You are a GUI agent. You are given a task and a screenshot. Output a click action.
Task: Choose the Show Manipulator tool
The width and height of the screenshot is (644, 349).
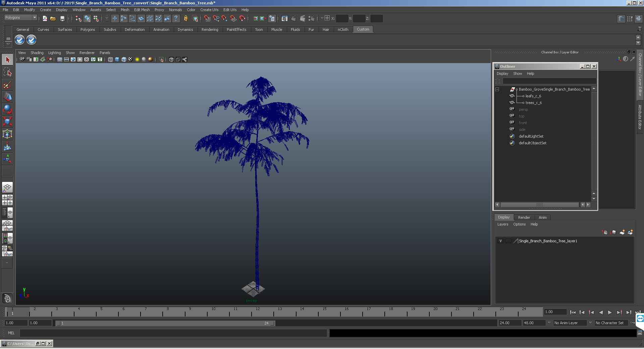(x=7, y=159)
